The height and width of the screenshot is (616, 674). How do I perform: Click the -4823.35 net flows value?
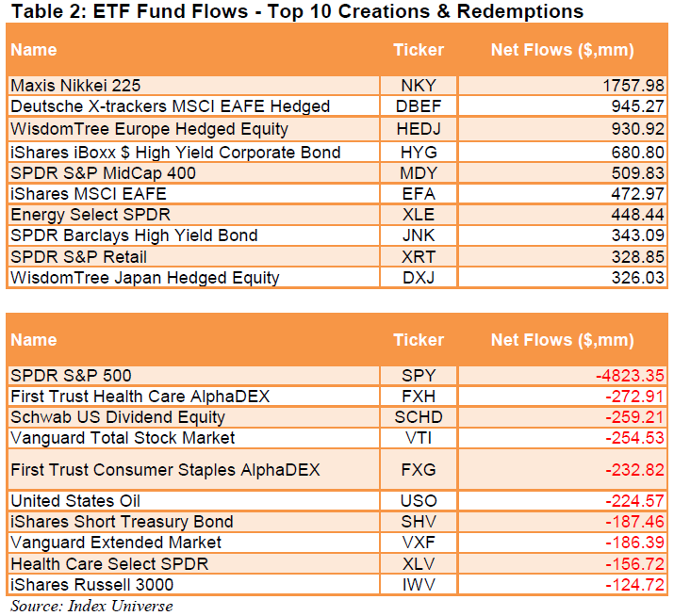(x=629, y=376)
